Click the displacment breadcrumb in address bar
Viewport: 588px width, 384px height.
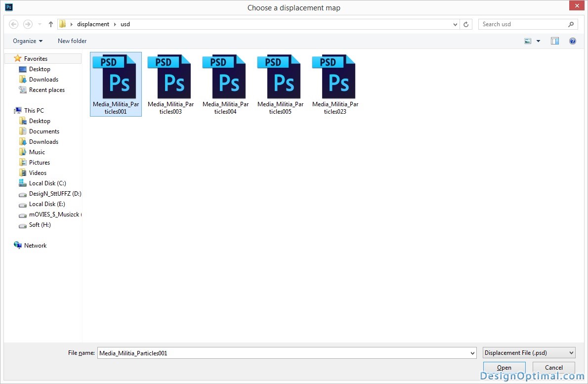pos(93,24)
